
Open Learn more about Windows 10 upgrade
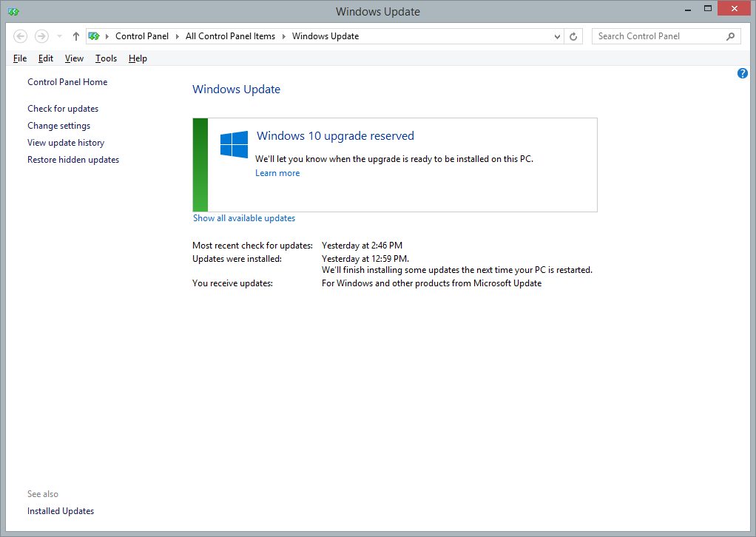277,173
